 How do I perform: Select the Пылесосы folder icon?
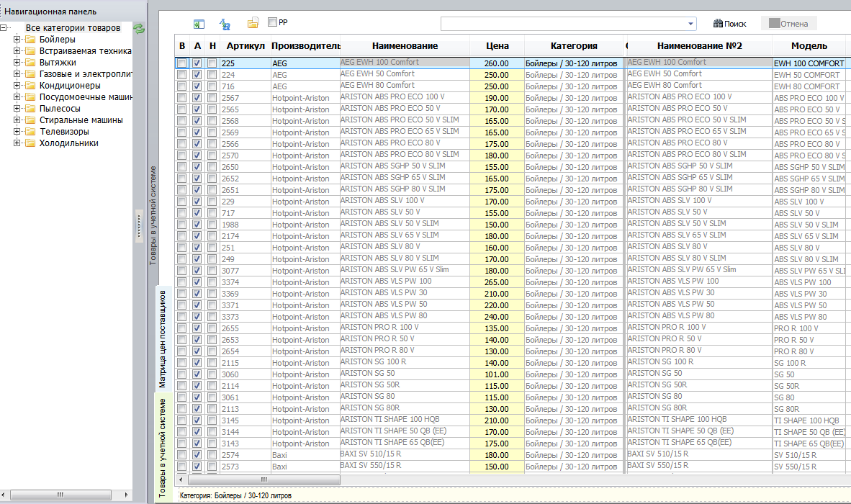click(x=30, y=109)
